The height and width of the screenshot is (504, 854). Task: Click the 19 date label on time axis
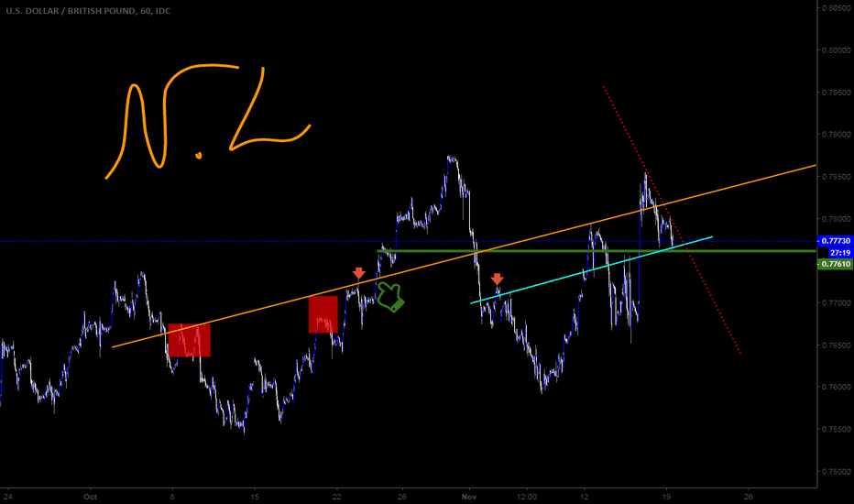[x=666, y=497]
